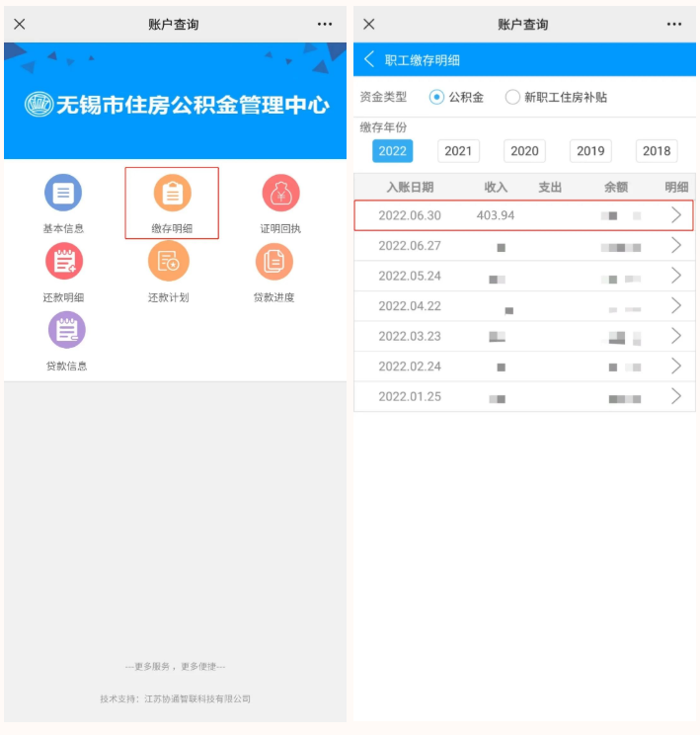Open the left page's three-dot menu
700x735 pixels.
(x=325, y=24)
